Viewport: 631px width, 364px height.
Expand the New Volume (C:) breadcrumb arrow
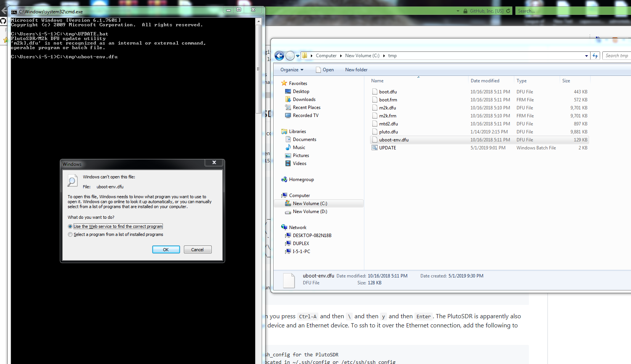click(x=384, y=56)
